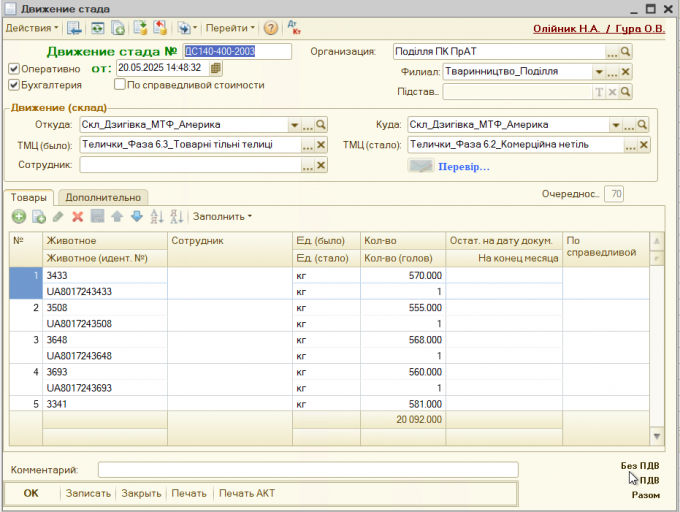
Task: Open the Заполнить dropdown menu
Action: 222,216
